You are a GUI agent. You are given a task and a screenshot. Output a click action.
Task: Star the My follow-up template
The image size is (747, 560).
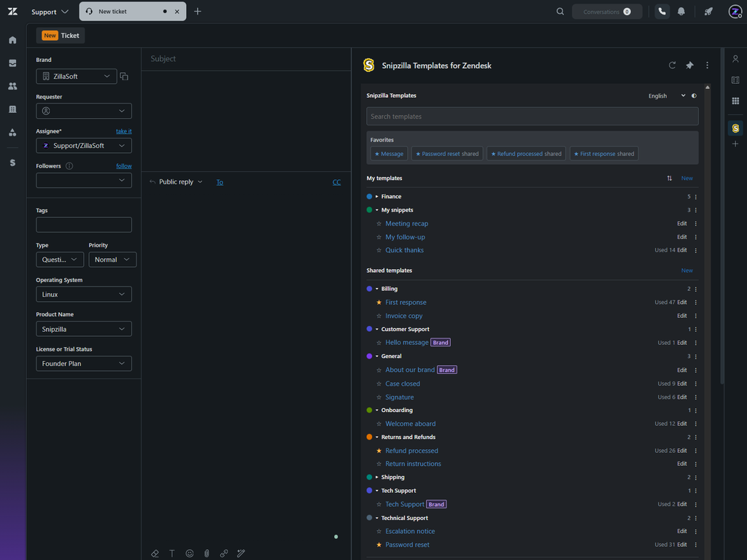pos(379,237)
